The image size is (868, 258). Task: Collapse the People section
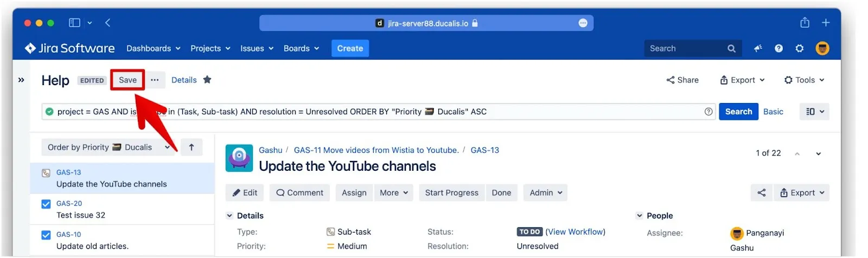[639, 216]
